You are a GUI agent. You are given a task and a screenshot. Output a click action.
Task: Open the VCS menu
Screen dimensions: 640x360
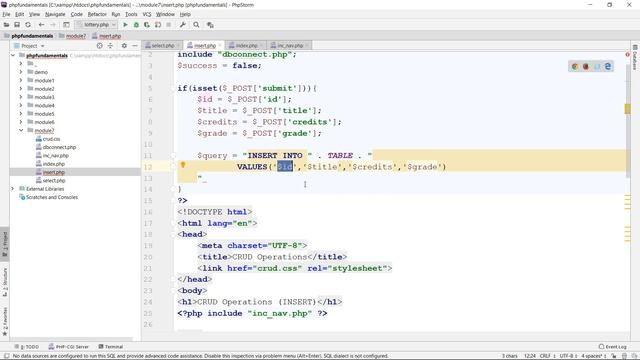click(x=147, y=14)
